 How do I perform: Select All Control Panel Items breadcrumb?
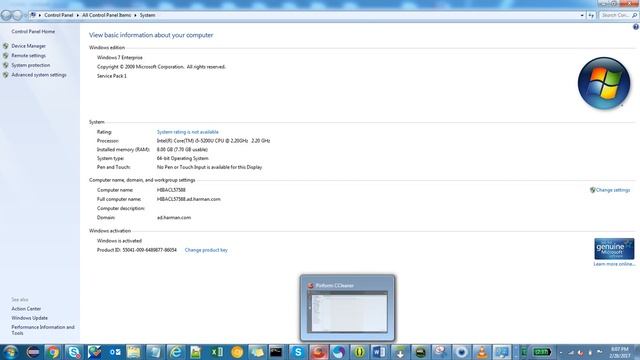107,15
